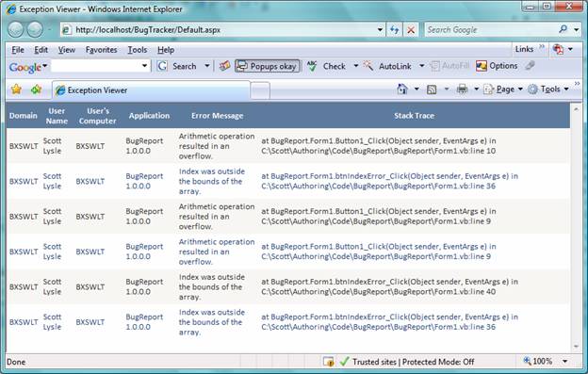Open the Tools command bar dropdown
Image resolution: width=588 pixels, height=374 pixels.
[548, 89]
